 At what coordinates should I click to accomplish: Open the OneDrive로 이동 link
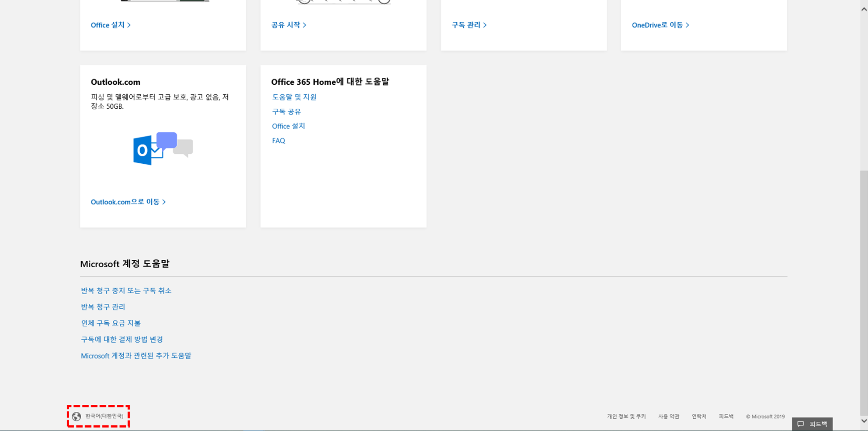660,25
